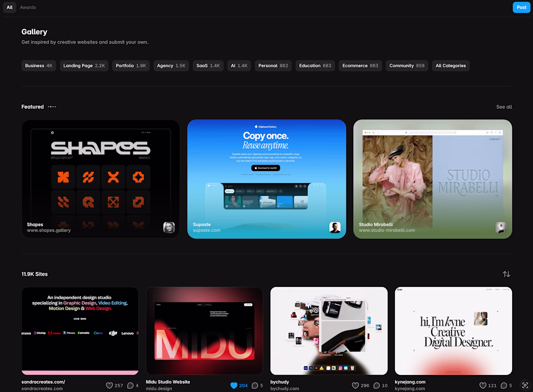
Task: Filter by SaaS category
Action: 208,65
